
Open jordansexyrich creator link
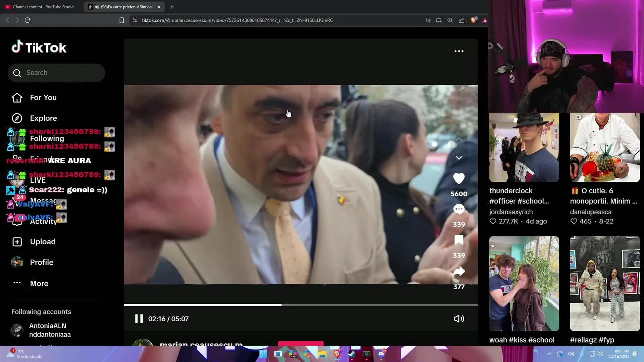pos(511,212)
